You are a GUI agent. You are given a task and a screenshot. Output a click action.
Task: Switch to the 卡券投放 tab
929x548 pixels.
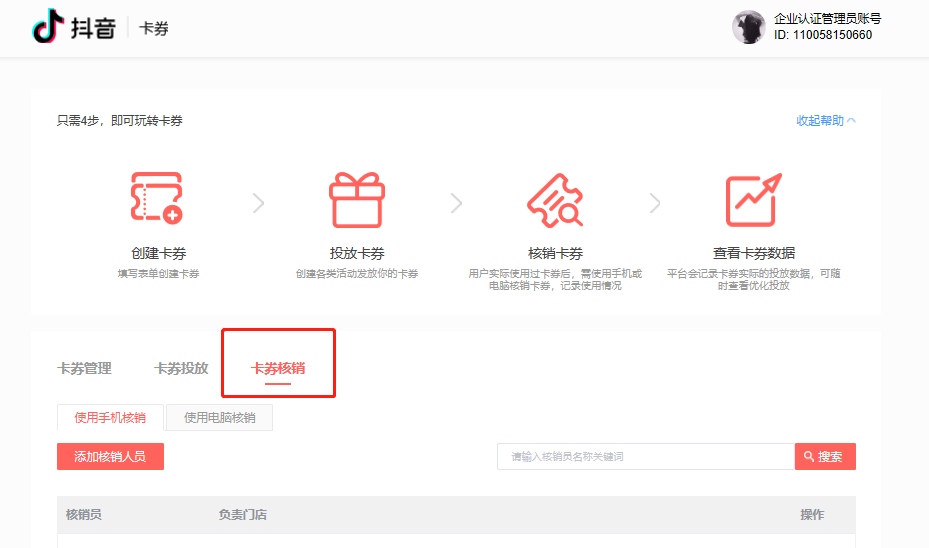pyautogui.click(x=181, y=368)
